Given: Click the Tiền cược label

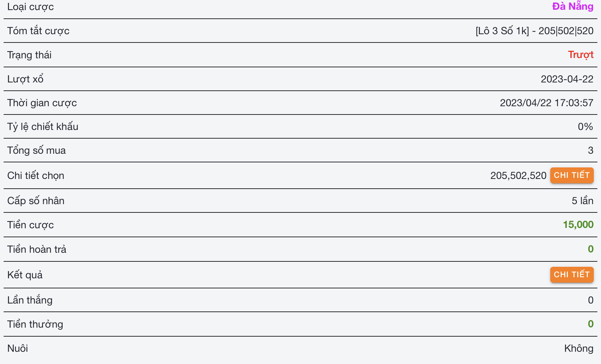Looking at the screenshot, I should click(x=31, y=225).
